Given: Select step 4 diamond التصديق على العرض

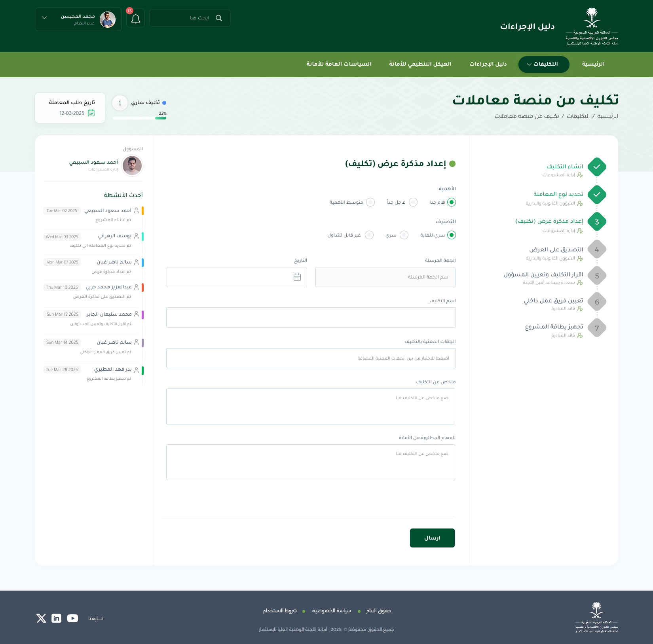Looking at the screenshot, I should tap(597, 250).
